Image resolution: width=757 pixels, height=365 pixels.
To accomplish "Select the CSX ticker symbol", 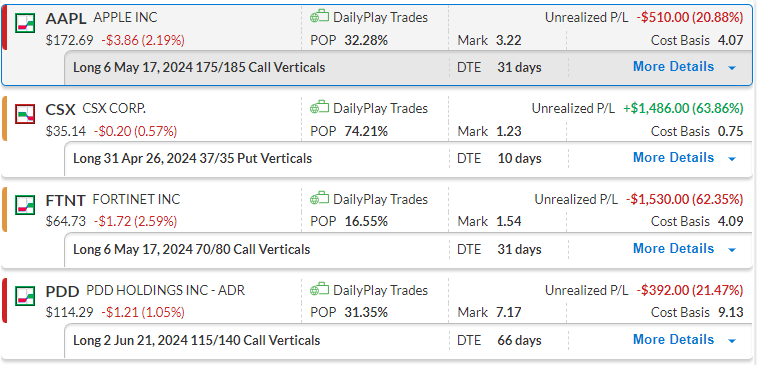I will click(x=60, y=110).
